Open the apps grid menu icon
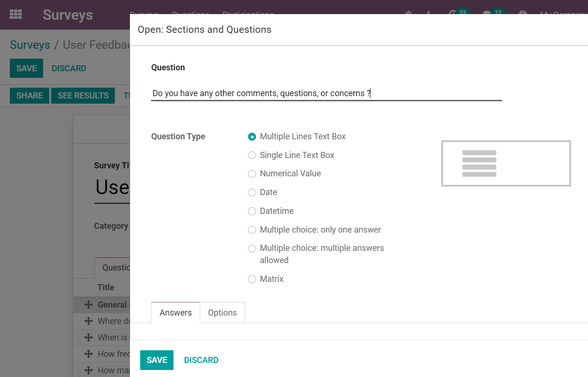588x377 pixels. pyautogui.click(x=15, y=14)
